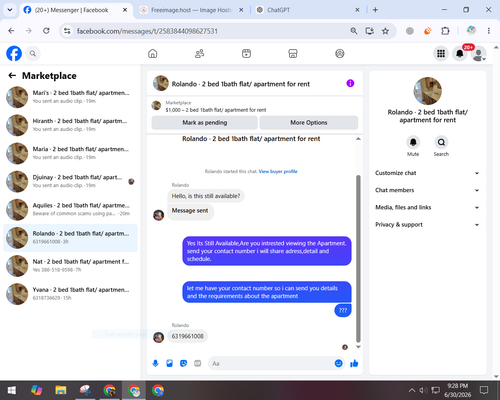Open Aquilles apartment conversation
Viewport: 500px width, 400px height.
(70, 210)
